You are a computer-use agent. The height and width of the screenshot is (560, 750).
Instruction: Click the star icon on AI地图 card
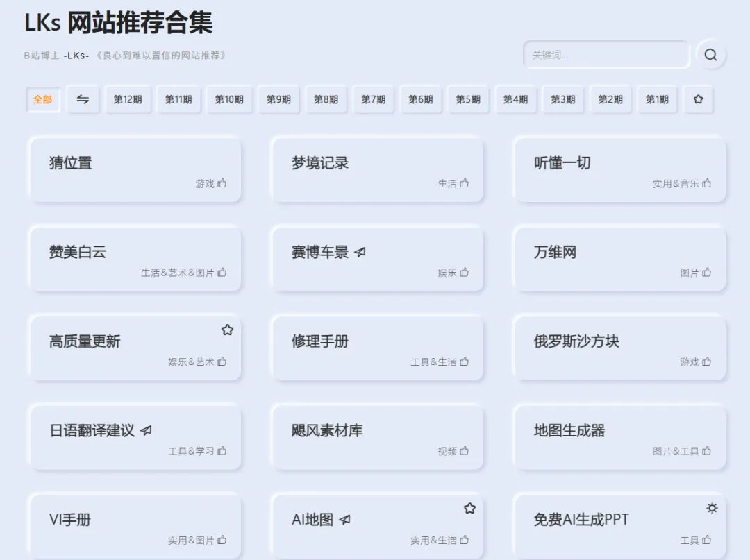click(x=469, y=509)
